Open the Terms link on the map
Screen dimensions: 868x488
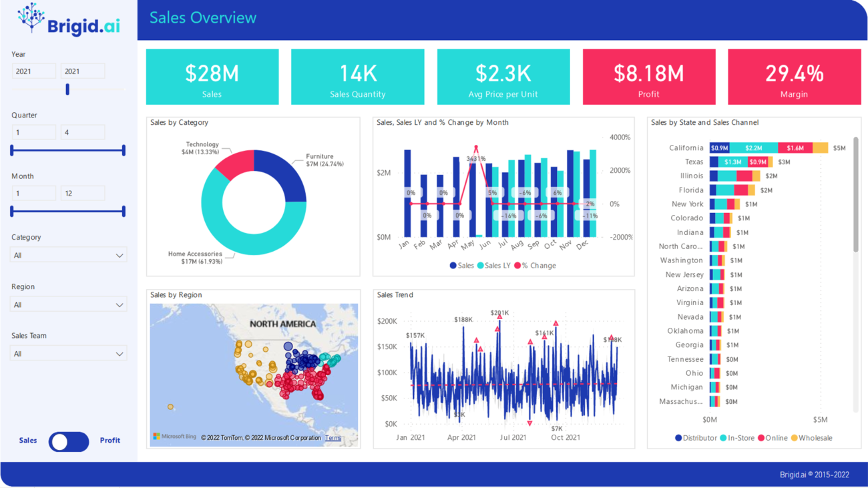pyautogui.click(x=333, y=438)
